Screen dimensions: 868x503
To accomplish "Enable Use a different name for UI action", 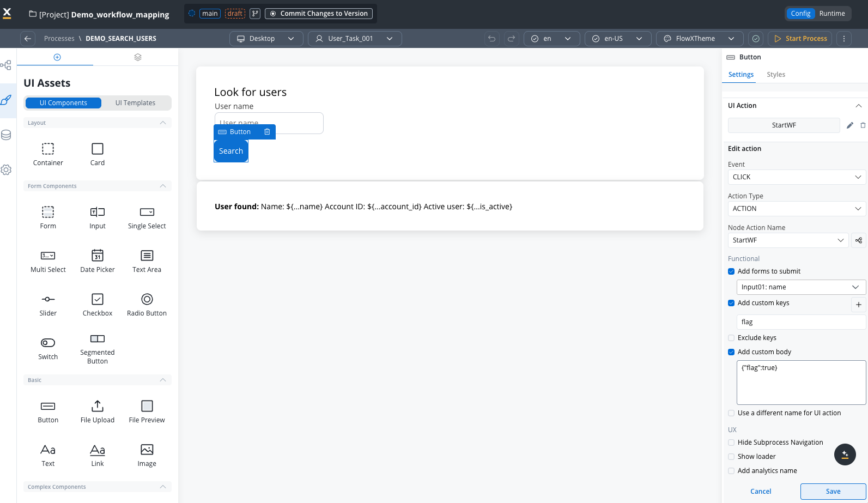I will (x=731, y=413).
